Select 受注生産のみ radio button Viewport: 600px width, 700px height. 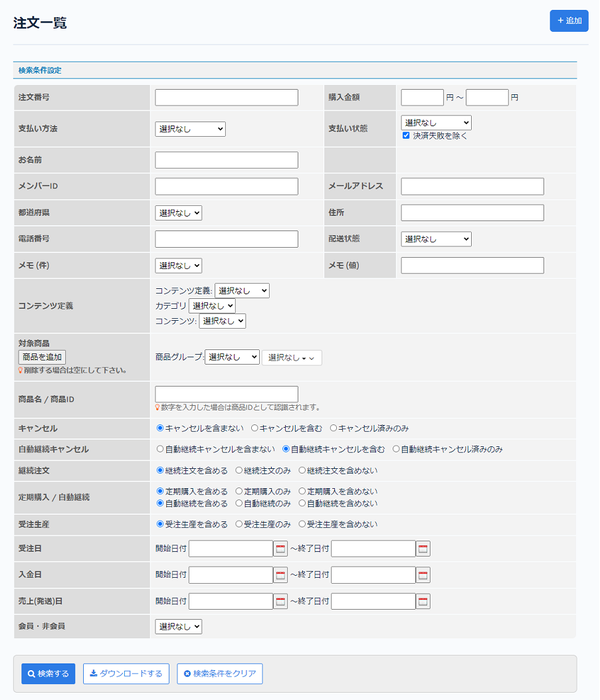pyautogui.click(x=239, y=524)
